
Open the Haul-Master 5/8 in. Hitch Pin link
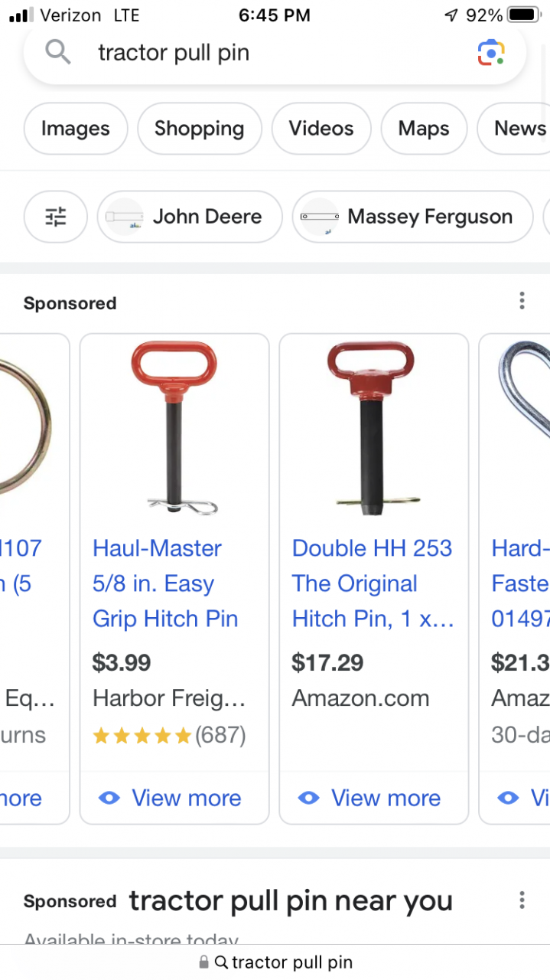click(x=165, y=583)
